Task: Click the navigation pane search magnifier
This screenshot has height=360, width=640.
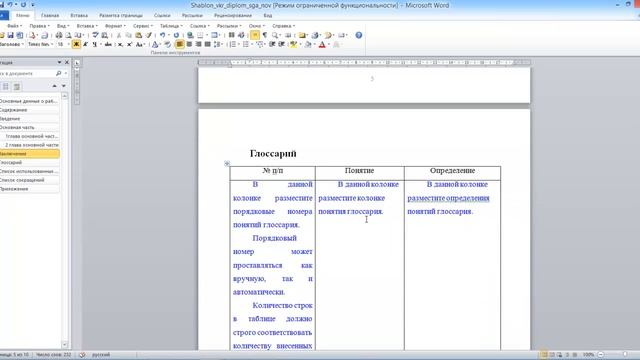Action: [x=58, y=73]
